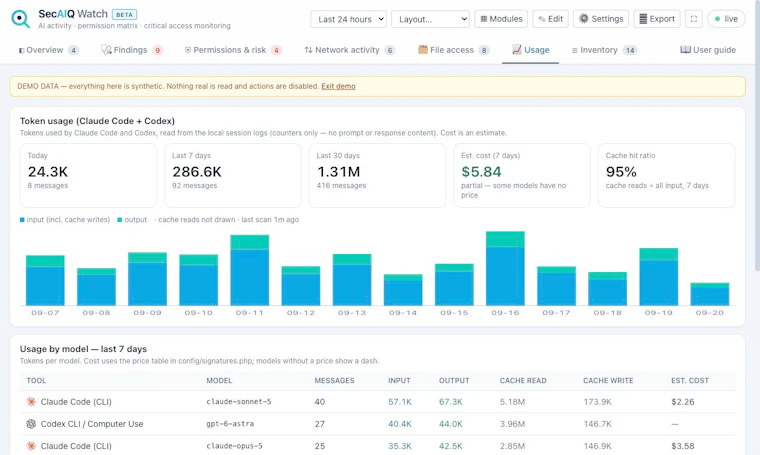This screenshot has width=760, height=455.
Task: Click the Exit demo link
Action: (338, 86)
